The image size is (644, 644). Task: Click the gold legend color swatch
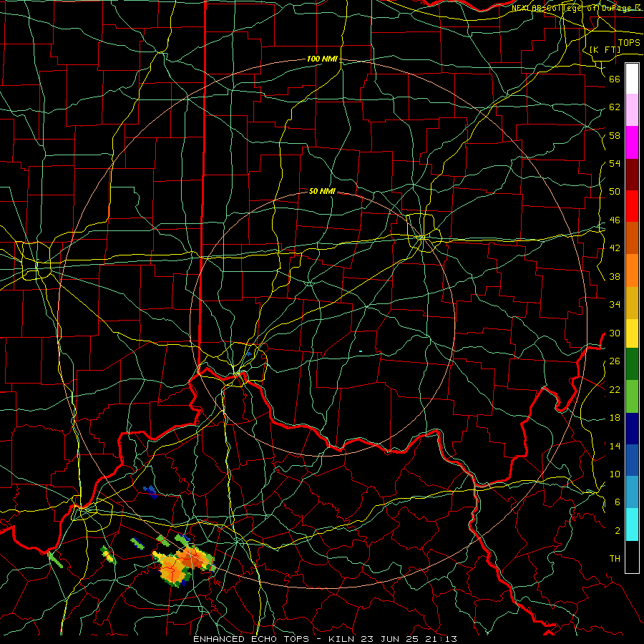point(632,303)
